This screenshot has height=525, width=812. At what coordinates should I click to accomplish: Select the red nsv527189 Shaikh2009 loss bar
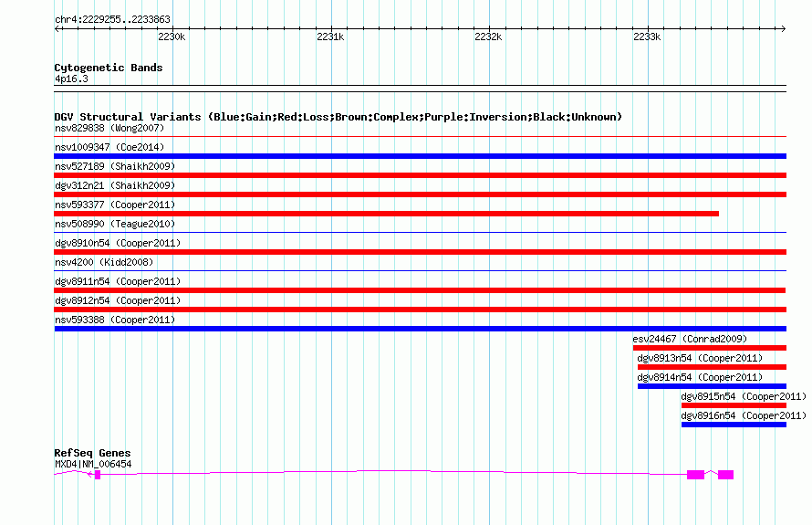(420, 175)
